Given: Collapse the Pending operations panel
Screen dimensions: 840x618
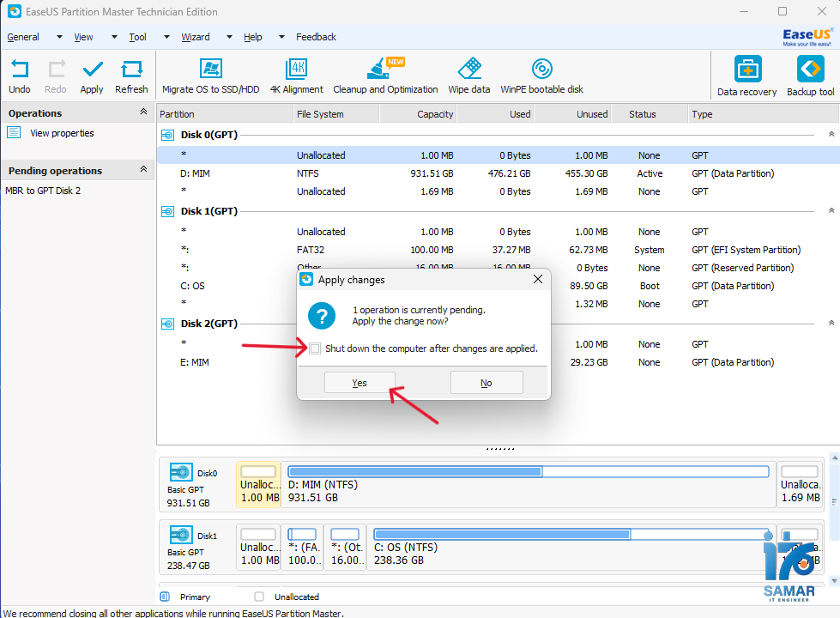Looking at the screenshot, I should (145, 170).
